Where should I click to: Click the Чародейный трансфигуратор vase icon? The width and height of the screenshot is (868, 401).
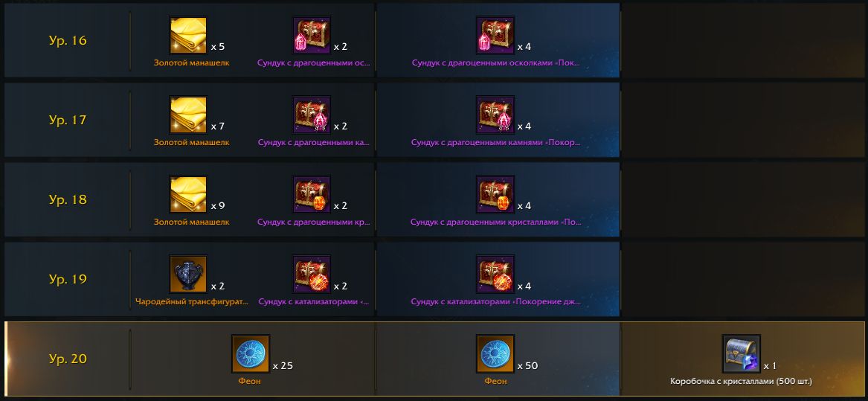(x=188, y=275)
